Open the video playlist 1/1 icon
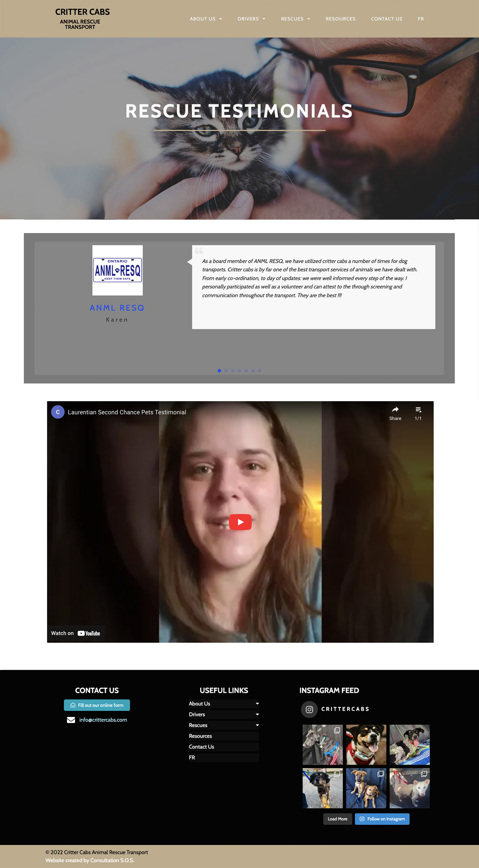Image resolution: width=479 pixels, height=868 pixels. point(418,410)
